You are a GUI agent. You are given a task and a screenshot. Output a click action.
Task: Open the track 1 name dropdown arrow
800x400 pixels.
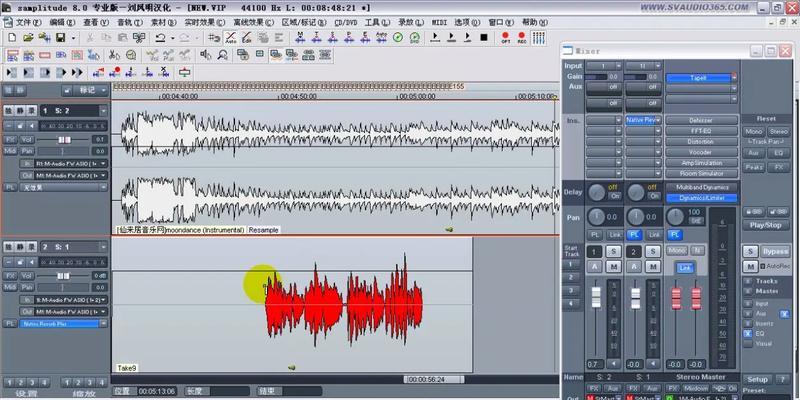pos(104,111)
